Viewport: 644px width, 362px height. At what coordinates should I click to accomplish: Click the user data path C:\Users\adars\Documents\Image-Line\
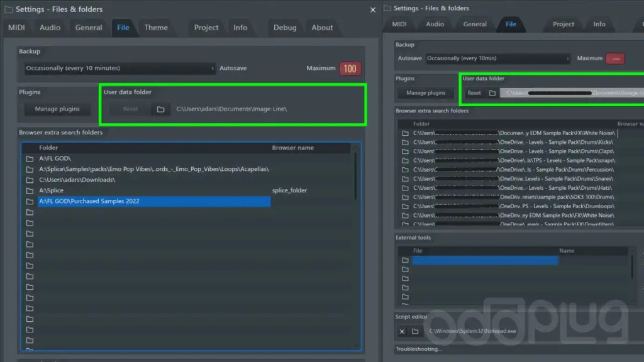tap(231, 109)
